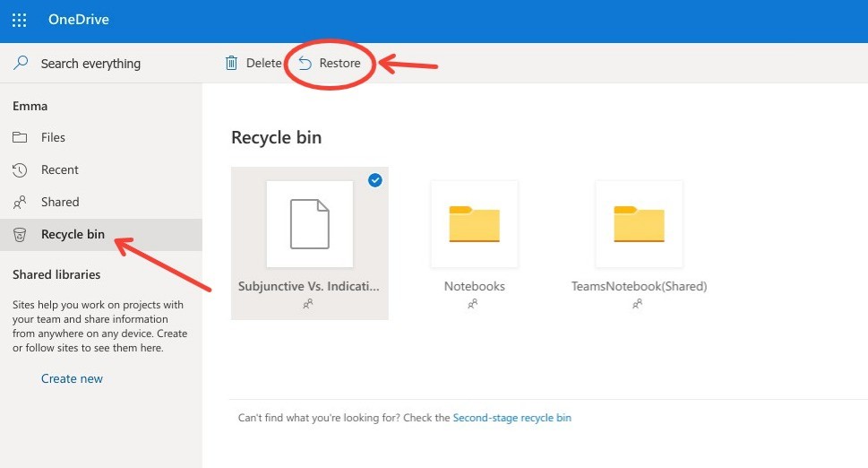The image size is (868, 468).
Task: Click the Subjunctive Vs. Indicati... file name
Action: coord(309,286)
